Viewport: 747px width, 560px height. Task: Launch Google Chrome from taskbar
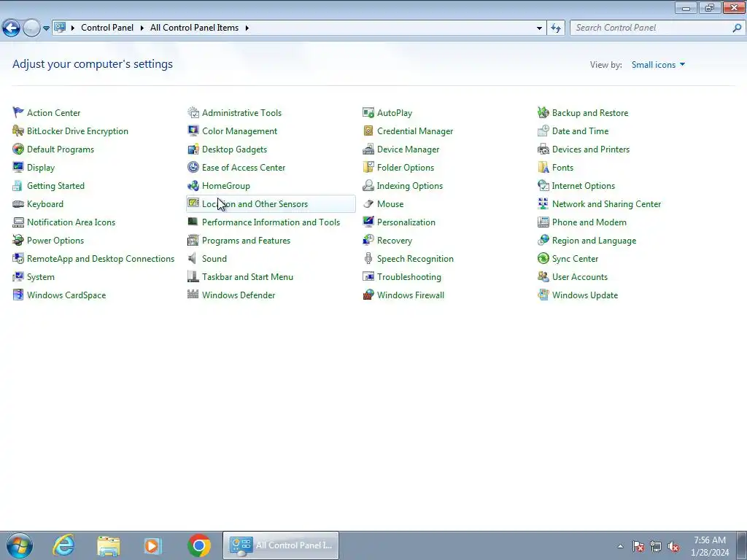tap(199, 545)
